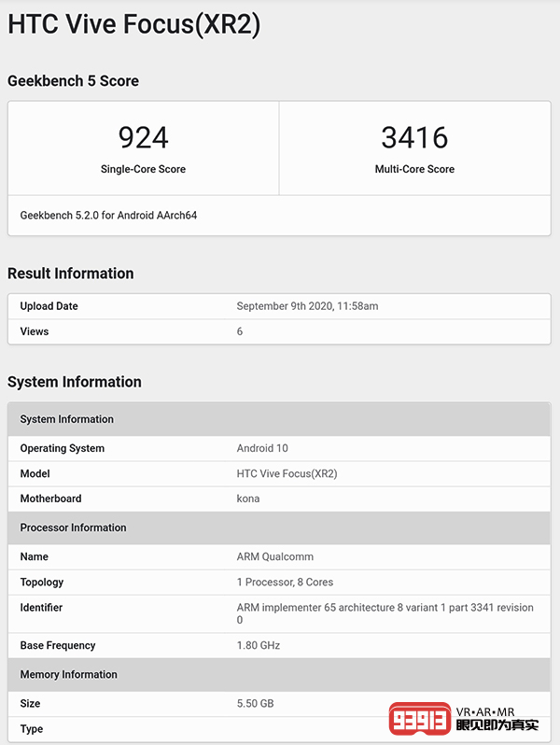The height and width of the screenshot is (745, 560).
Task: Click the Motherboard value kona
Action: pos(248,499)
